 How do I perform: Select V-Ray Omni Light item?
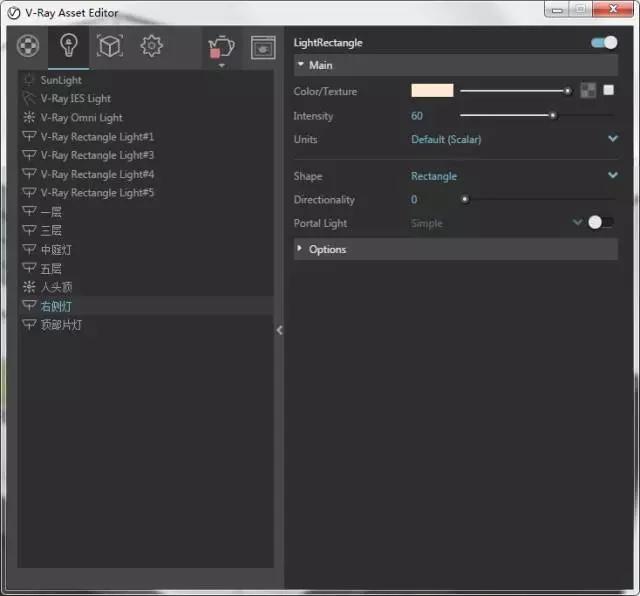point(145,118)
